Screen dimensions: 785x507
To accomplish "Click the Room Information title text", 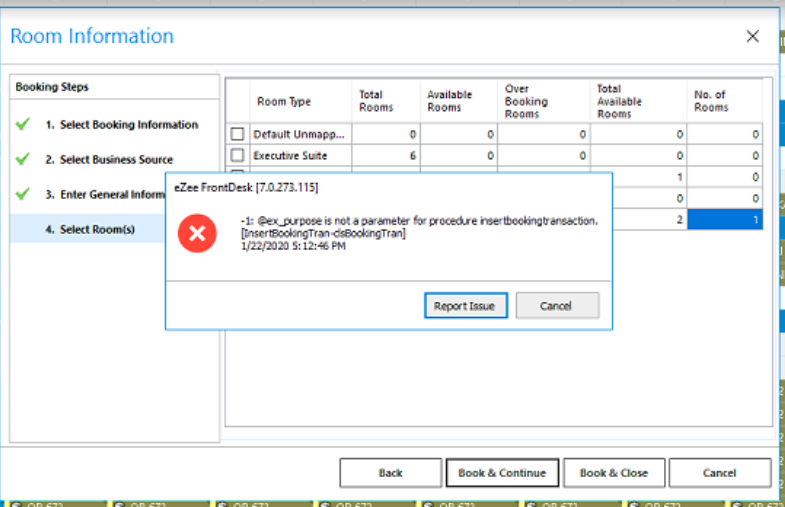I will (x=92, y=36).
